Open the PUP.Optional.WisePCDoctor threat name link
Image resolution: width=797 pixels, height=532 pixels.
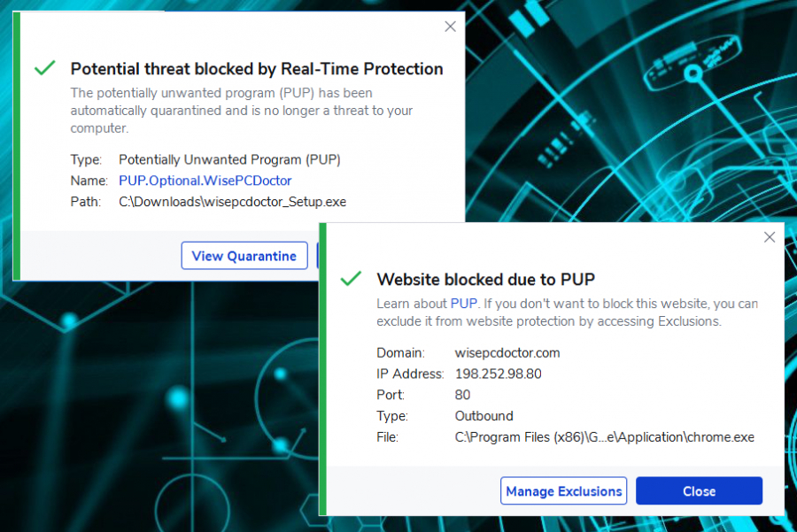tap(205, 181)
